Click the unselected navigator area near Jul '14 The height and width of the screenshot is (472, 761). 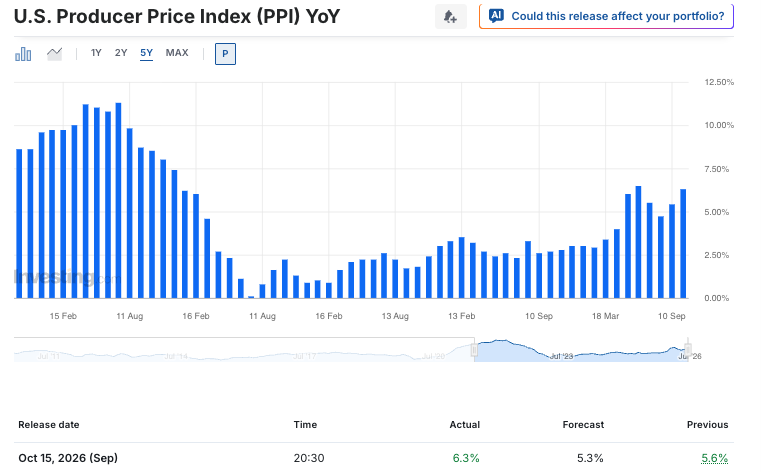176,350
